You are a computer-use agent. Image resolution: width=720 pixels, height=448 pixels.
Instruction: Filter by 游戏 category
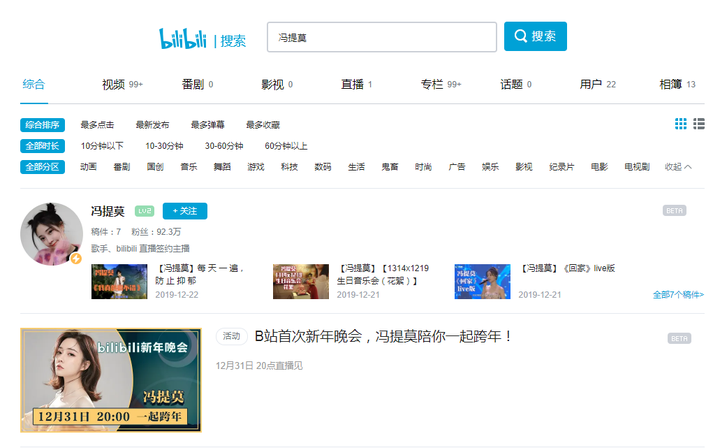pos(256,167)
